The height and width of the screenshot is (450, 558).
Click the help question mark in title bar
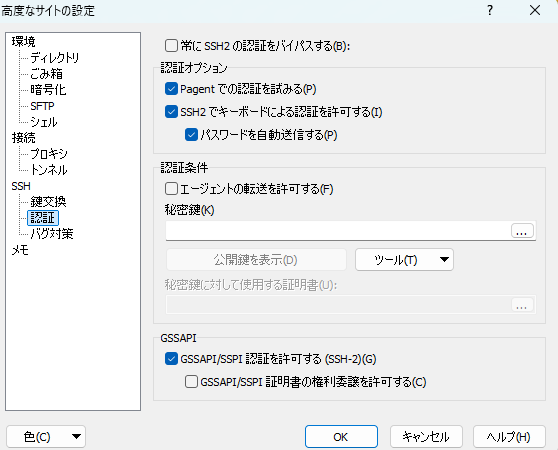490,10
